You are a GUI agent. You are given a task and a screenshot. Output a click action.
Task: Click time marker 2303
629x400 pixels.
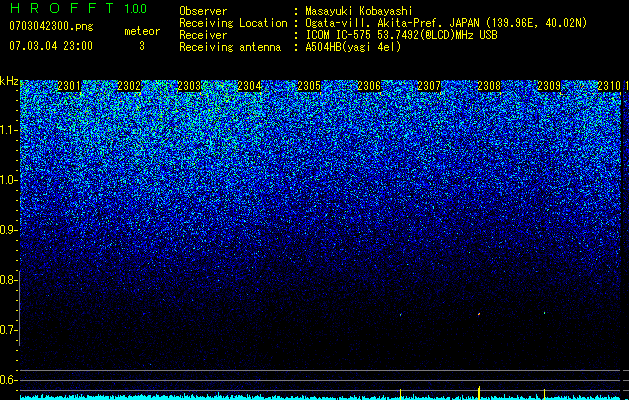(x=189, y=86)
